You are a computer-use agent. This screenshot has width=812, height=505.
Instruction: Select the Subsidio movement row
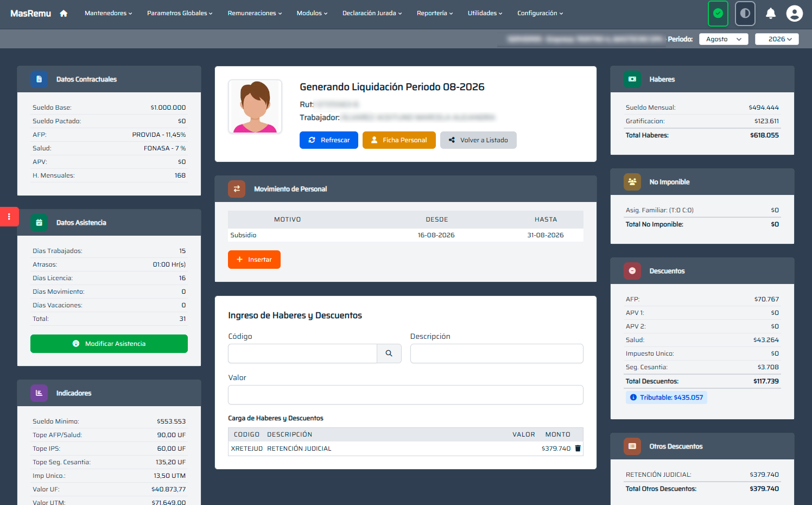[405, 235]
